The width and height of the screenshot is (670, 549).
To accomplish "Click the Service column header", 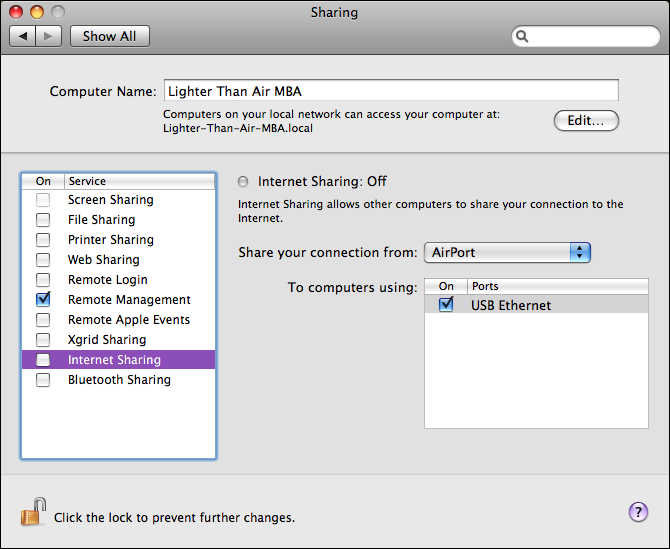I will point(138,181).
